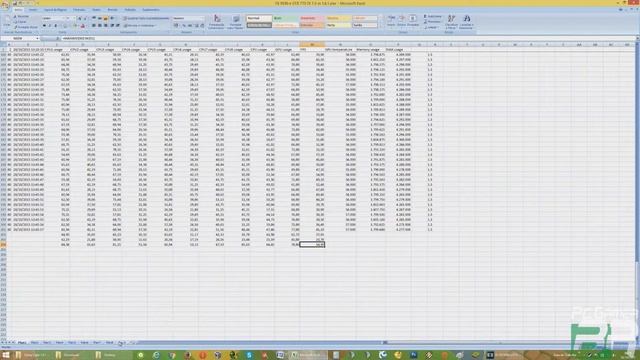640x360 pixels.
Task: Switch to the Inserir ribbon tab
Action: [33, 10]
